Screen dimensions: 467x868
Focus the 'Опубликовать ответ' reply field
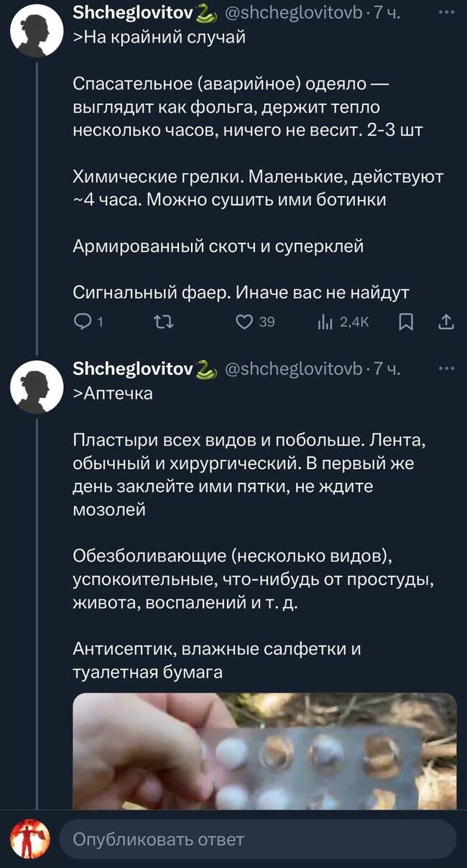tap(257, 839)
